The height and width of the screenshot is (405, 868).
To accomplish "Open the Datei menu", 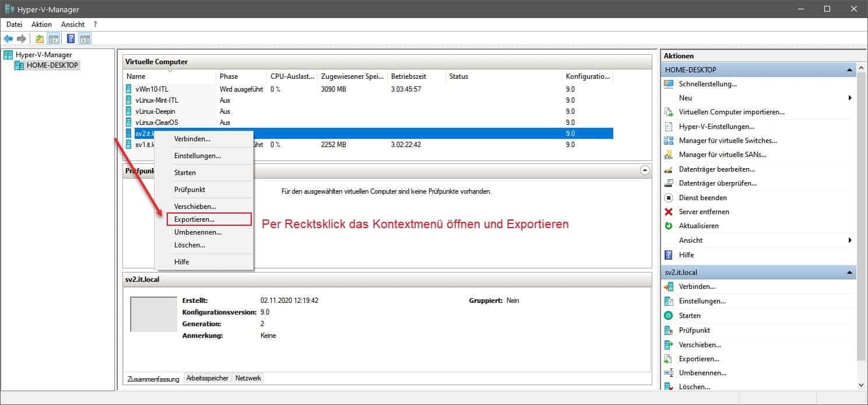I will click(14, 24).
